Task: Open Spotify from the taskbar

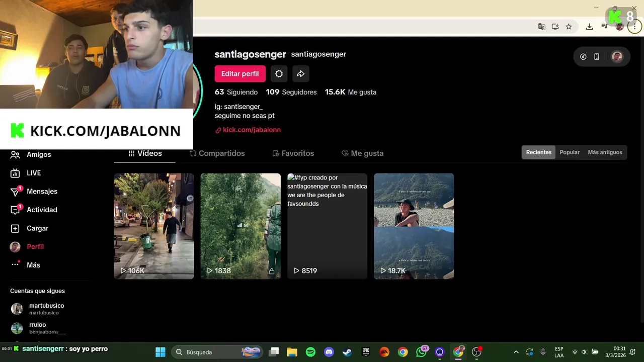Action: pyautogui.click(x=310, y=352)
